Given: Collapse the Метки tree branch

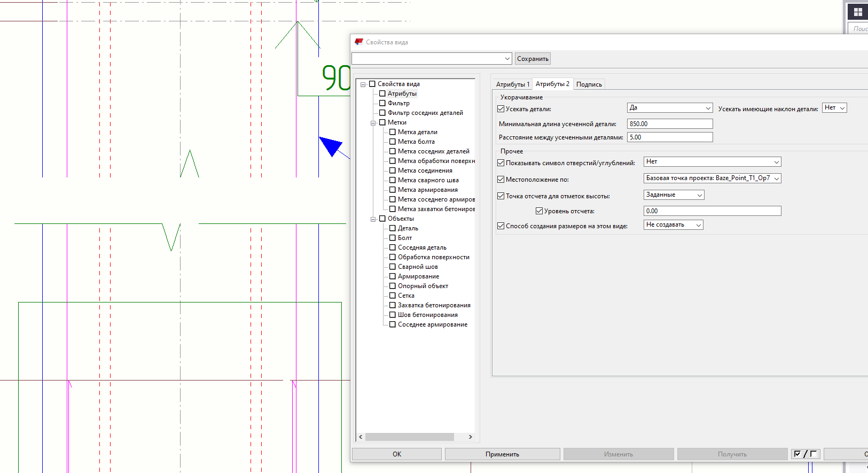Looking at the screenshot, I should coord(373,123).
